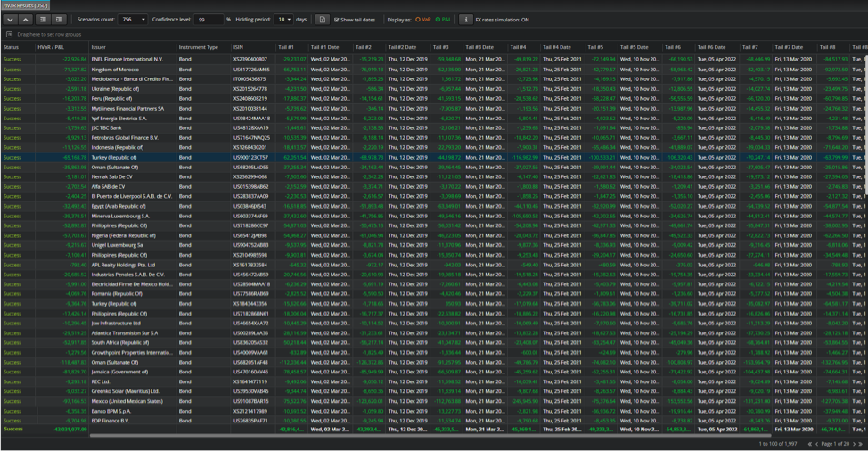Screen dimensions: 868x451
Task: Click the right-aligned column layout icon
Action: [59, 20]
